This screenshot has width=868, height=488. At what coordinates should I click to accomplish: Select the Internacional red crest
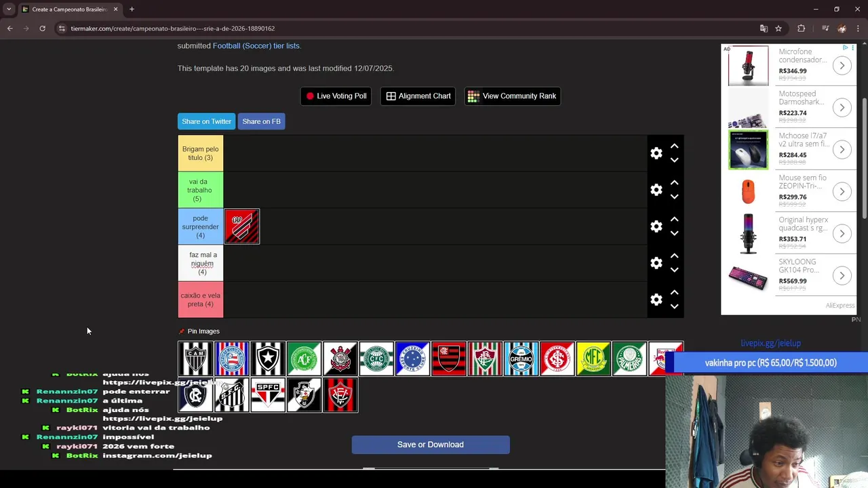click(557, 359)
